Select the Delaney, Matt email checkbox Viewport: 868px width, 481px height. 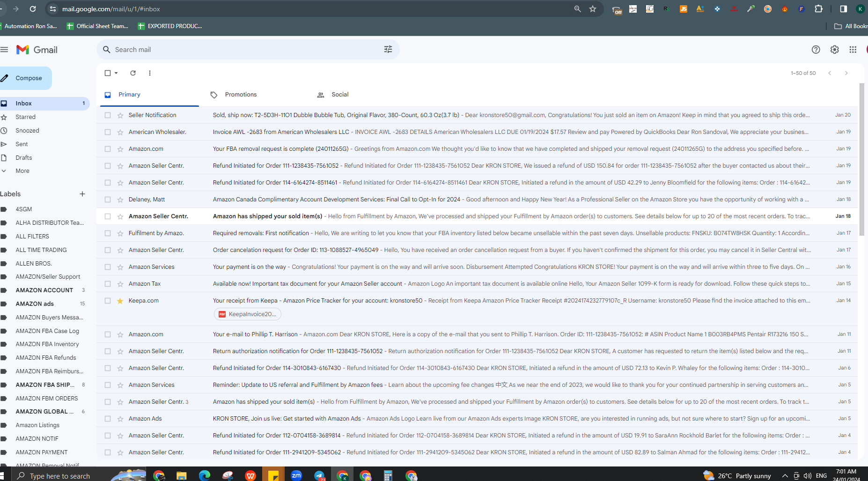(x=108, y=200)
